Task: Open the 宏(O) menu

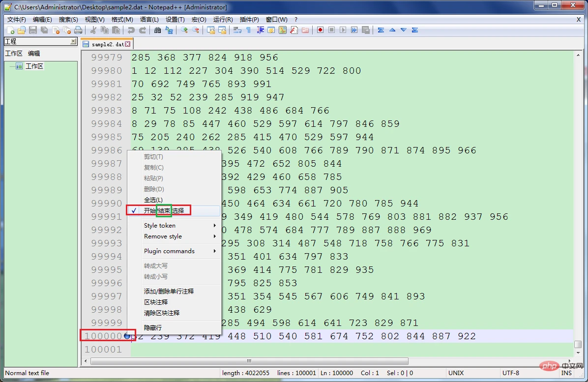Action: click(199, 20)
